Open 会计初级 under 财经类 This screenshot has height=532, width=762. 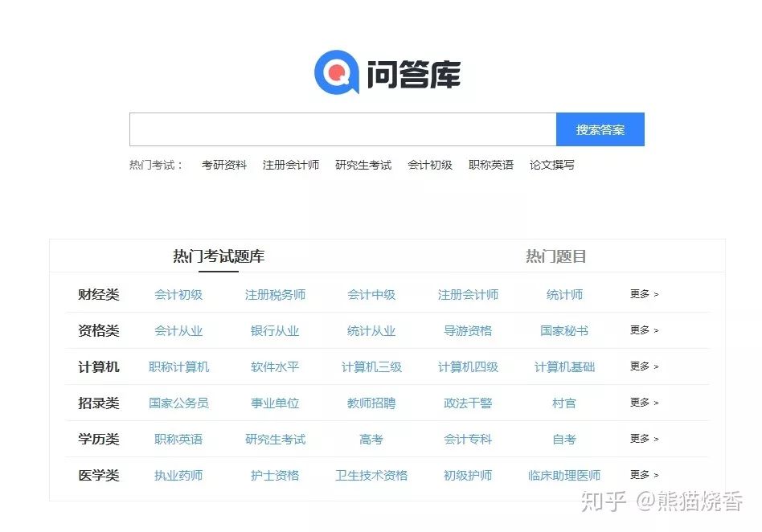178,295
